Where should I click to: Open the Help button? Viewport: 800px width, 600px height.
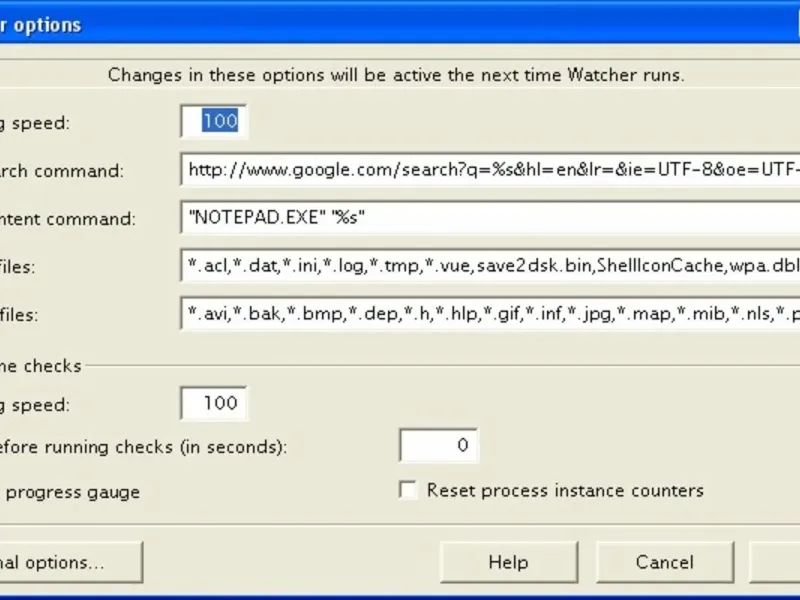tap(509, 562)
